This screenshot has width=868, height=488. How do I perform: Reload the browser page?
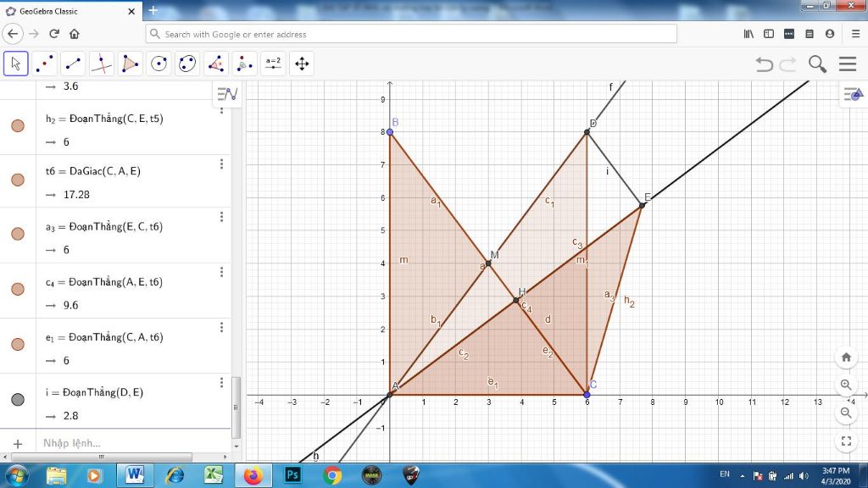coord(54,34)
